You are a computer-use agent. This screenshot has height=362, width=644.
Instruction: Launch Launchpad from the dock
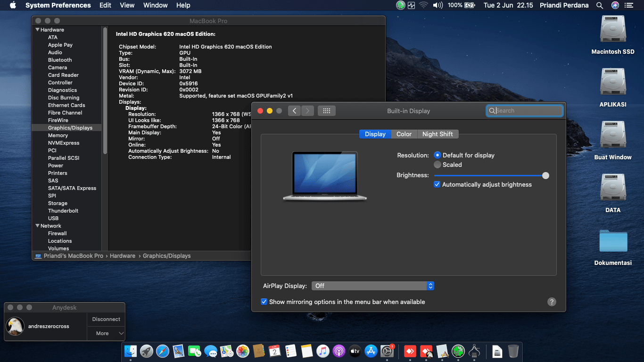coord(146,351)
